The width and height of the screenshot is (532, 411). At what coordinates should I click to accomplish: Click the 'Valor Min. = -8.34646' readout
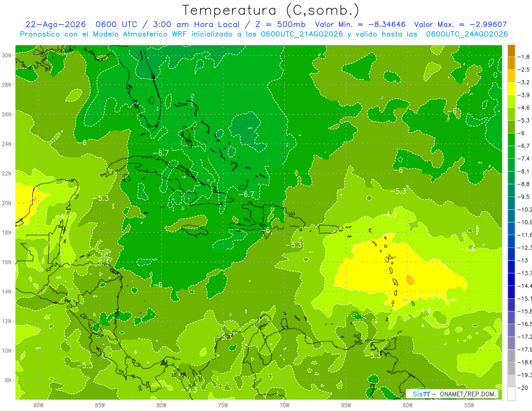[360, 24]
